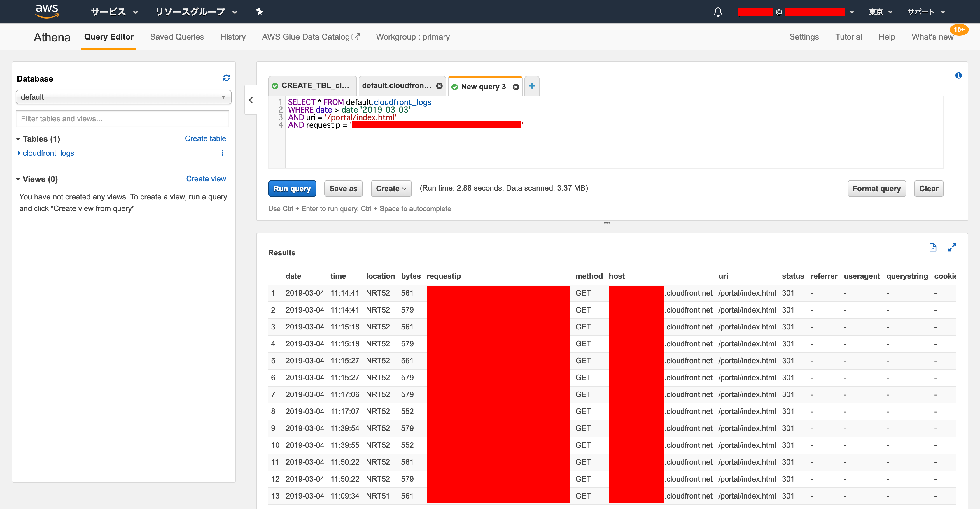Refresh the database list icon

[226, 78]
